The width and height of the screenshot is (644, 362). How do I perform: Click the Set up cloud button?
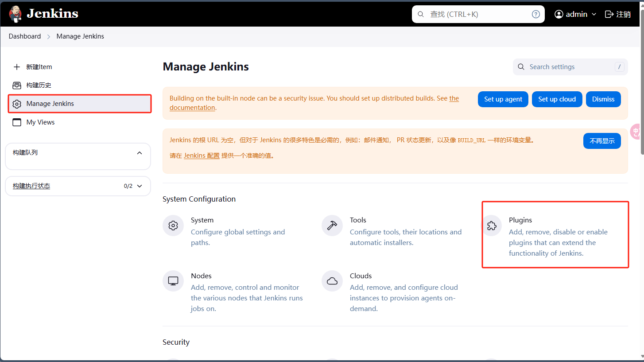tap(557, 99)
